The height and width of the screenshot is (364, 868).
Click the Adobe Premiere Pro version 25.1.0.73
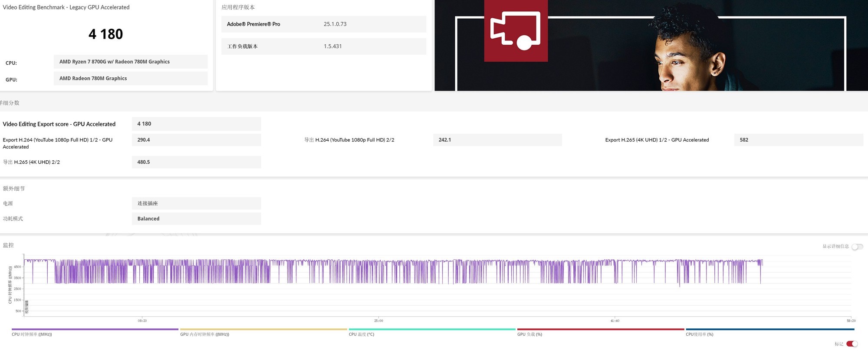coord(335,24)
